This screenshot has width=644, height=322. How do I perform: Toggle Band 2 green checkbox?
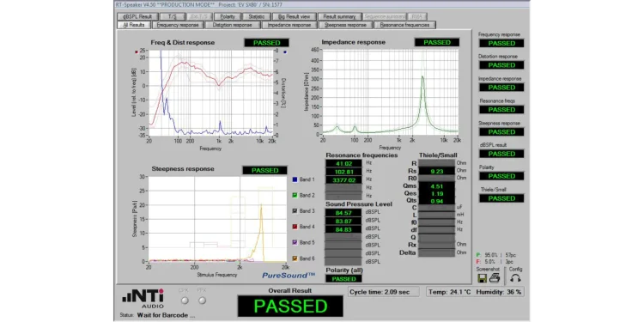point(295,195)
